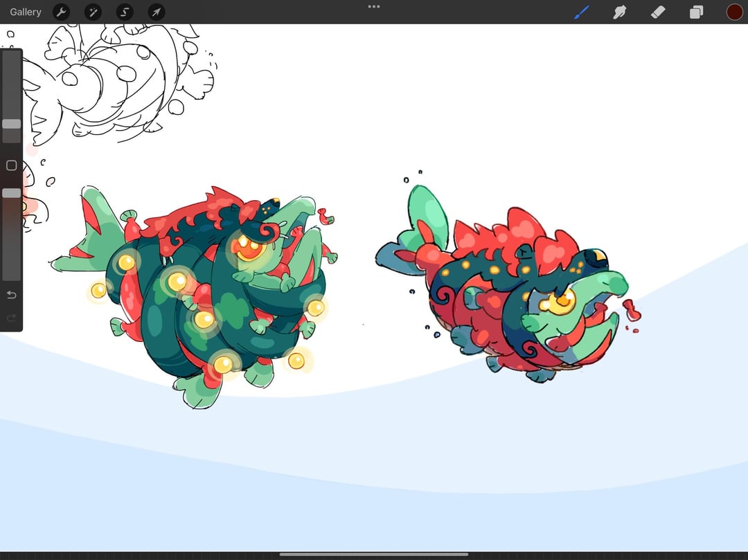Click the brush size slider handle

tap(12, 124)
